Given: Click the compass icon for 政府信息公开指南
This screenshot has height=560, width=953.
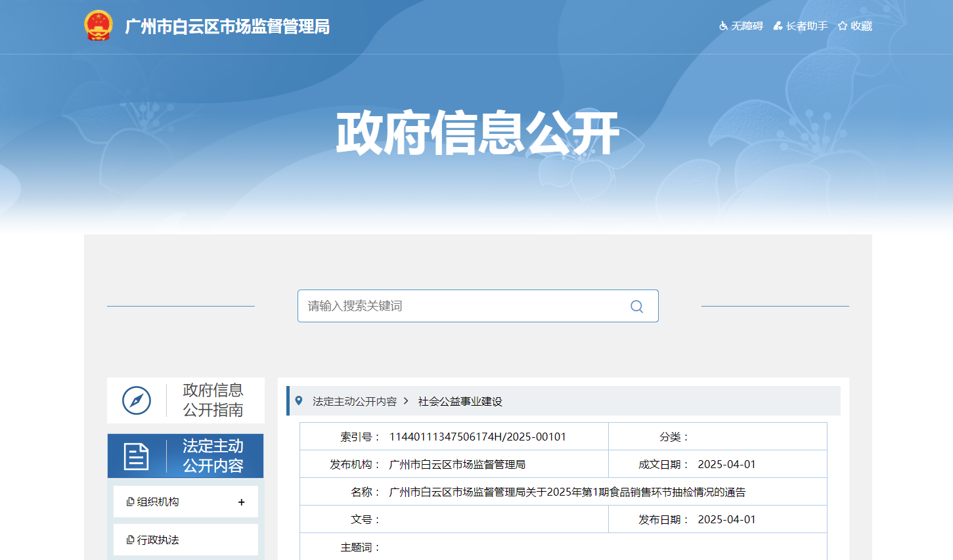Looking at the screenshot, I should (137, 400).
